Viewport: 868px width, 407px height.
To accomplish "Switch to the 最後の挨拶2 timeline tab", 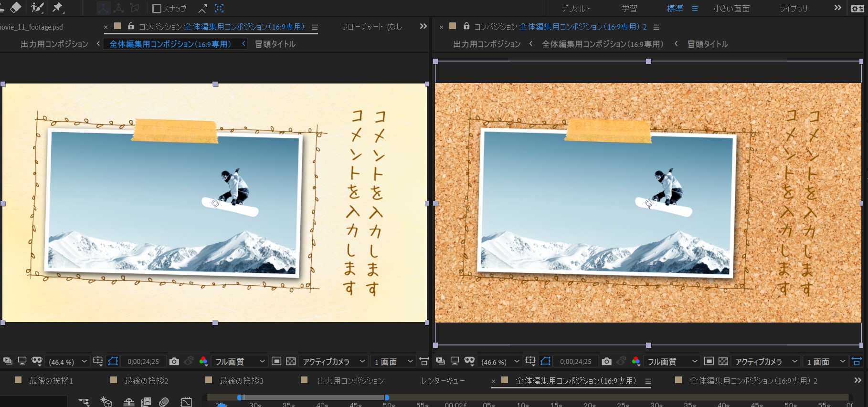I will (x=146, y=381).
